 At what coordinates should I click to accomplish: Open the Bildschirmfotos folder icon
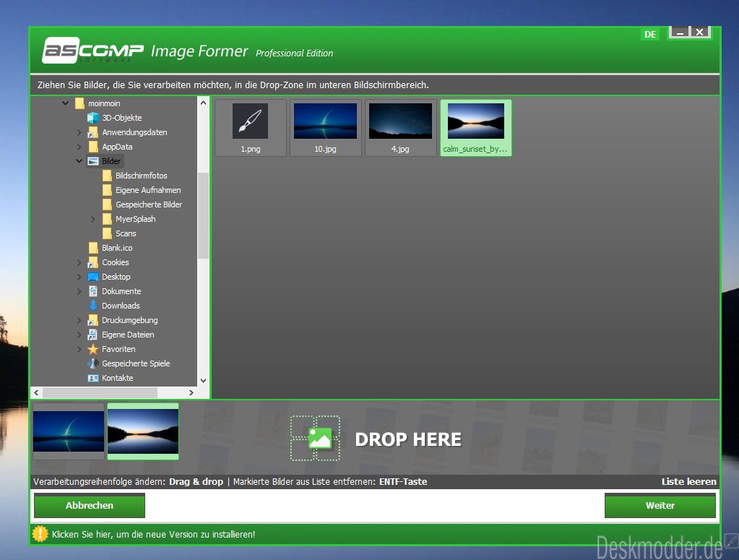pos(107,176)
